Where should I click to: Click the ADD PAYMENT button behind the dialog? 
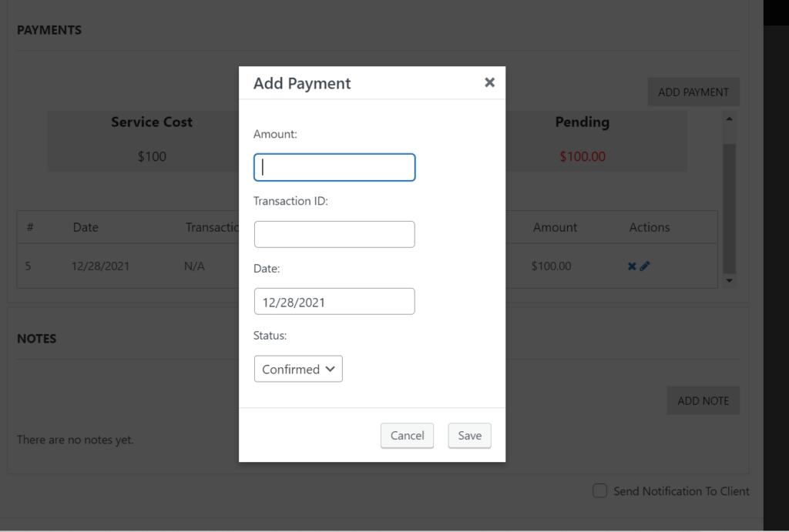(x=693, y=92)
